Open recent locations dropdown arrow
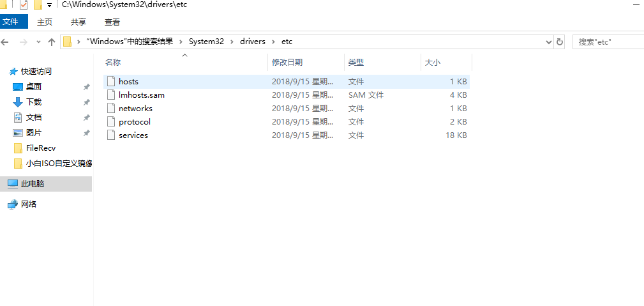The image size is (644, 306). tap(38, 42)
